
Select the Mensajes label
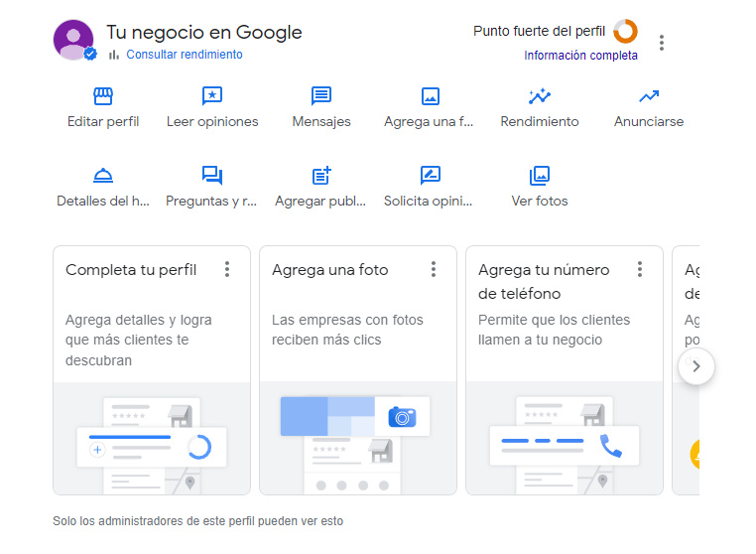[321, 121]
